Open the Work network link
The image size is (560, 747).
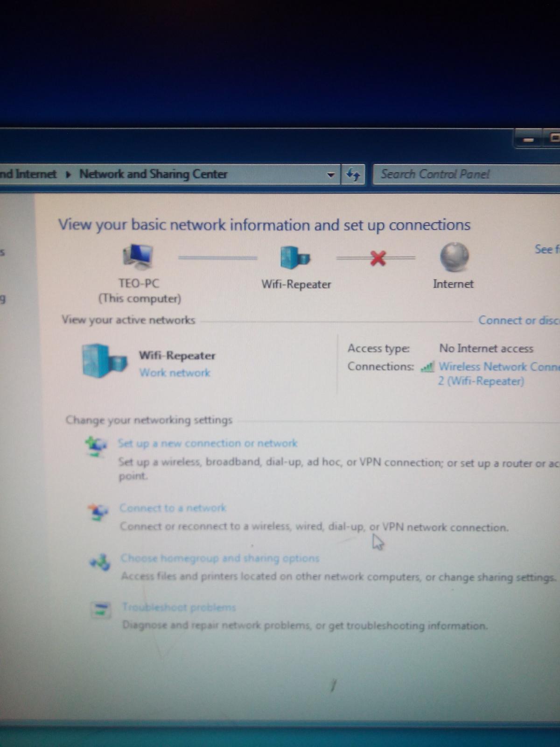click(175, 373)
